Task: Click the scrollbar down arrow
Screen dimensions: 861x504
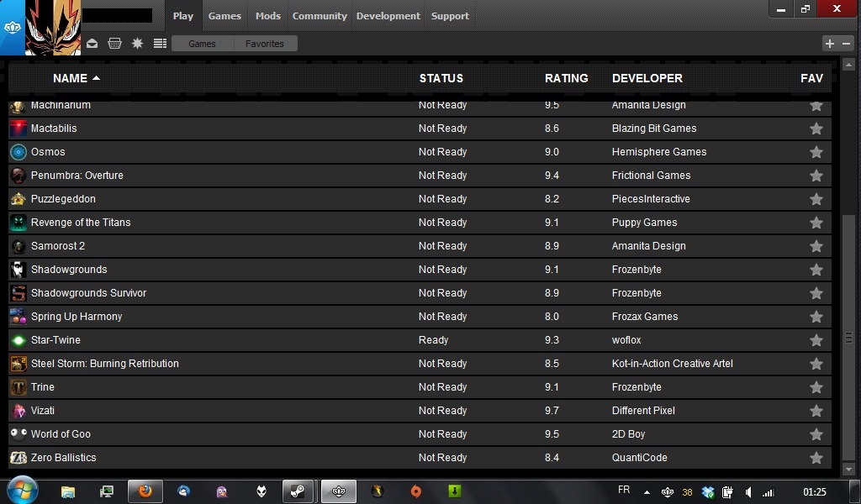Action: point(848,470)
